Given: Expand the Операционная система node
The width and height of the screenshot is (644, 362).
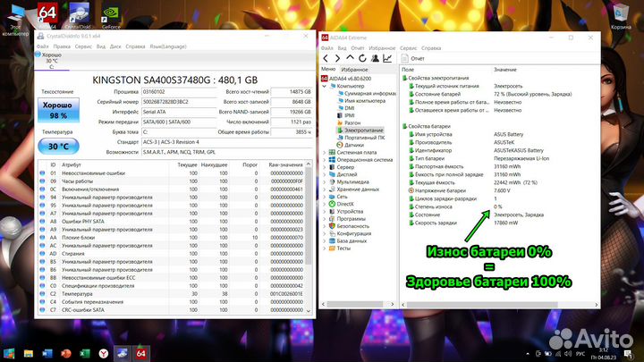Looking at the screenshot, I should 324,160.
